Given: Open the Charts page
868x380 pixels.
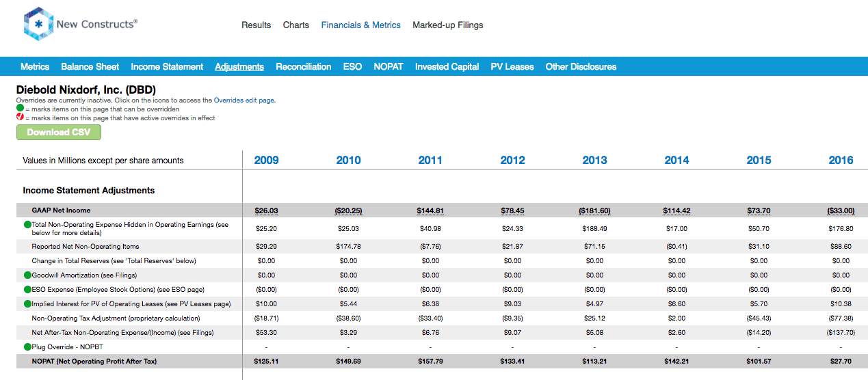Looking at the screenshot, I should point(296,25).
